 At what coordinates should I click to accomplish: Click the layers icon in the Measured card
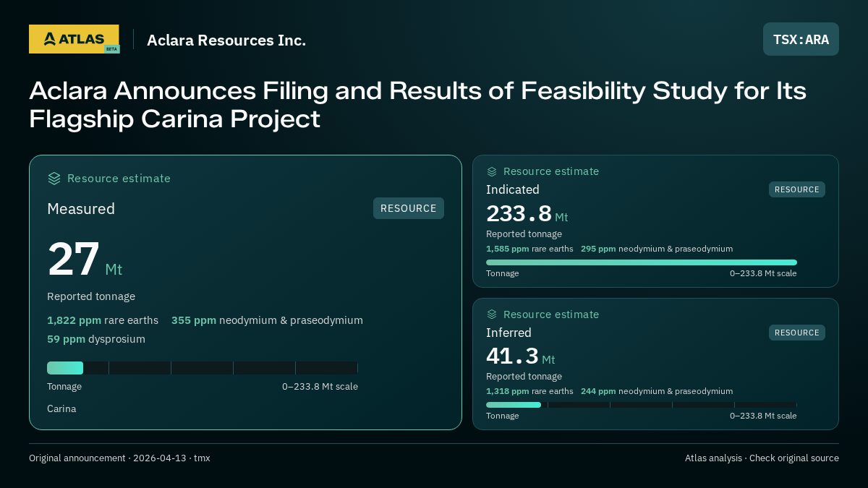[54, 178]
